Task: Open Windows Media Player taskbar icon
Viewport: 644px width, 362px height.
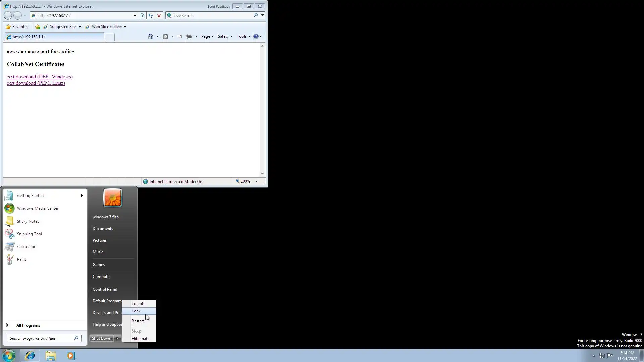Action: (x=71, y=355)
